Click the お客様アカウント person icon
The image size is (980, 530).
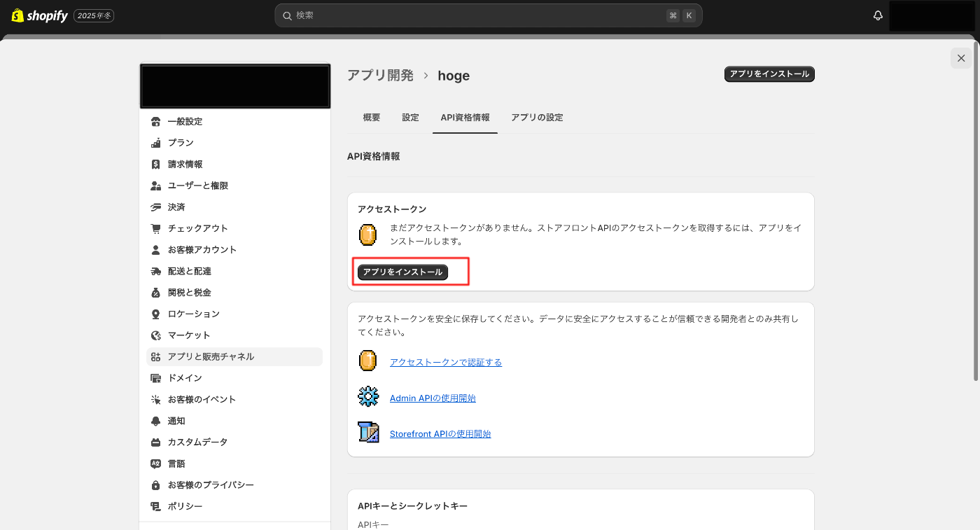(x=156, y=250)
